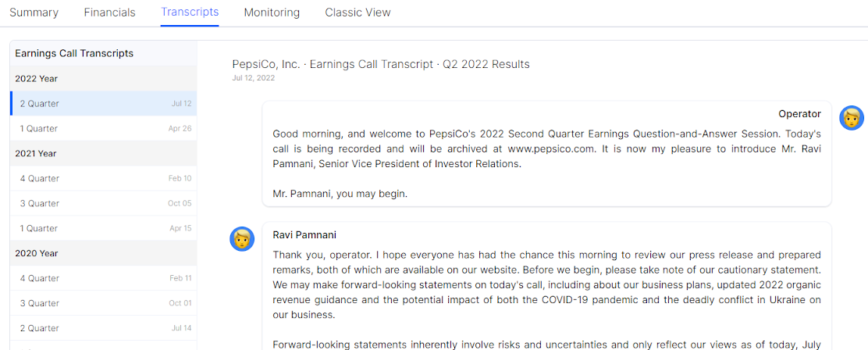Screen dimensions: 868x350
Task: Switch to the Financials tab
Action: 109,12
